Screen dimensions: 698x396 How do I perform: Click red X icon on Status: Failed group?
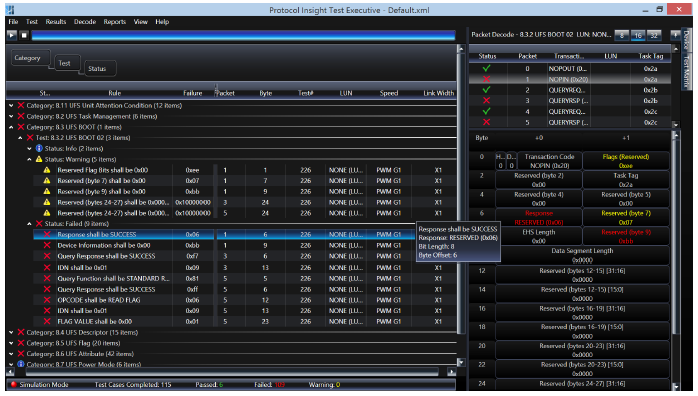coord(39,224)
